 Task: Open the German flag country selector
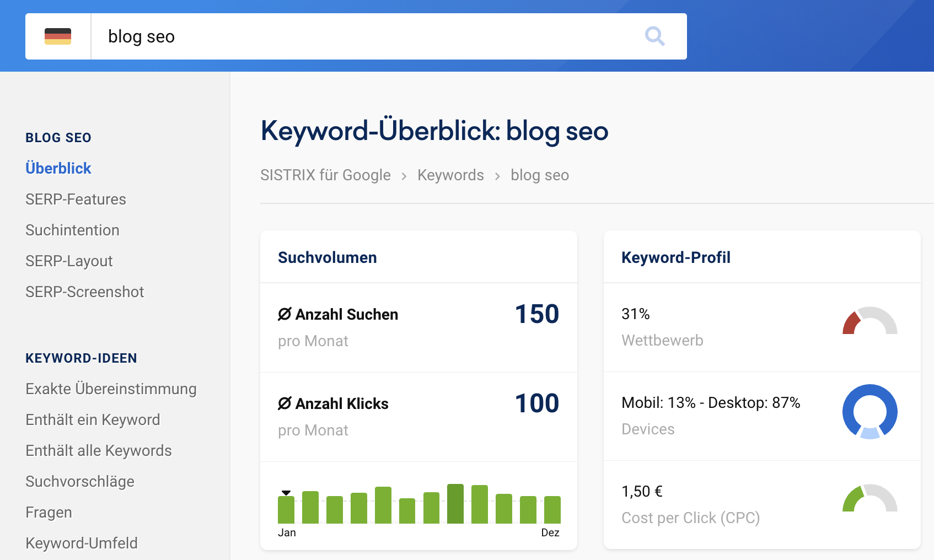tap(58, 36)
